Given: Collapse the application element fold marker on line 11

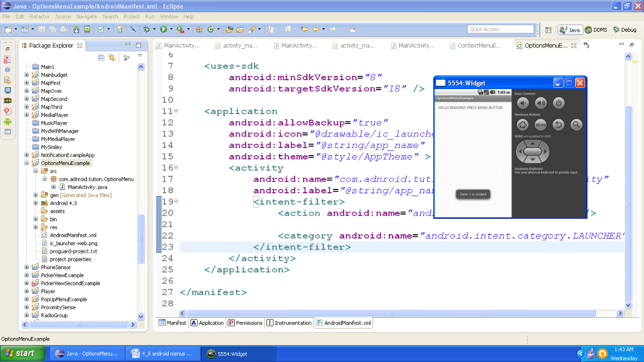Looking at the screenshot, I should pos(176,110).
